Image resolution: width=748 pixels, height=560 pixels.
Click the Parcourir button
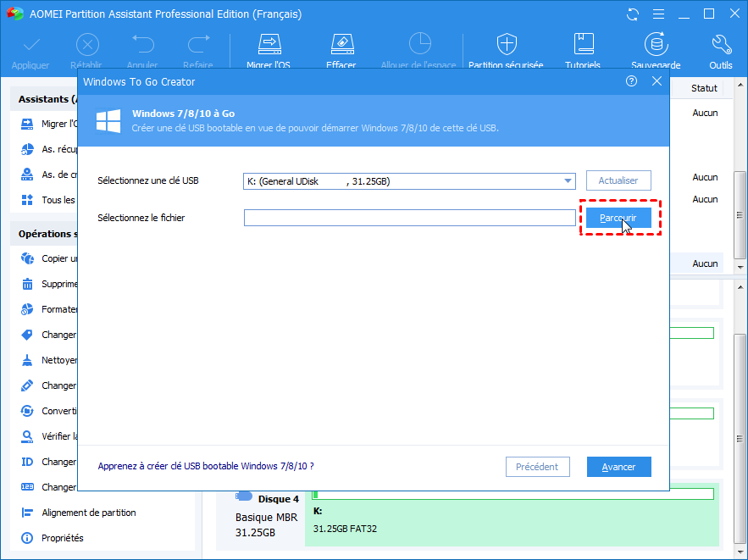pos(618,218)
